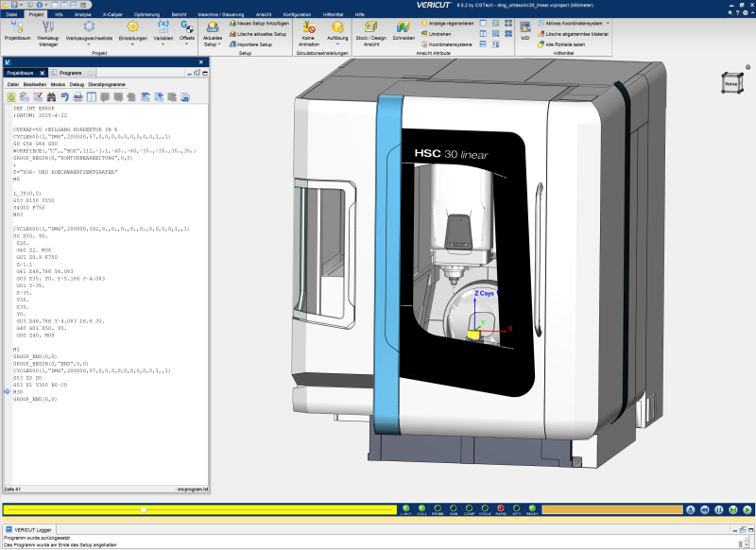The image size is (756, 550).
Task: Click the Single Step button
Action: [733, 509]
